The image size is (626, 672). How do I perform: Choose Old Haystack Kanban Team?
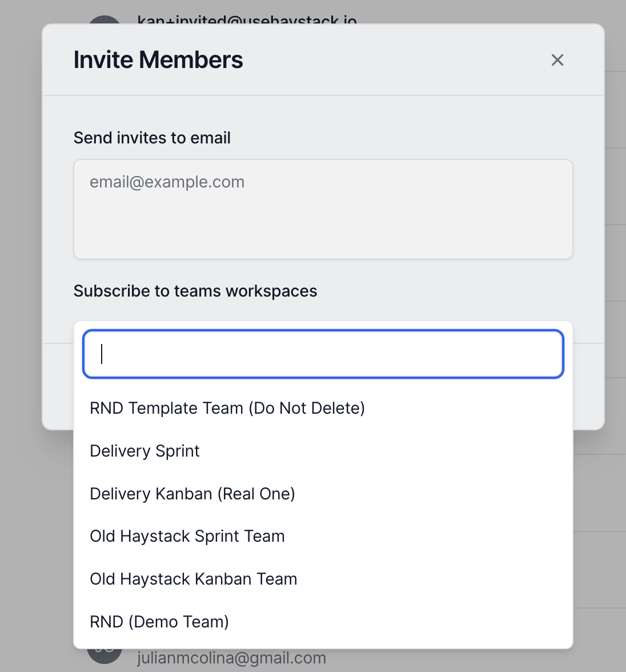pos(194,579)
